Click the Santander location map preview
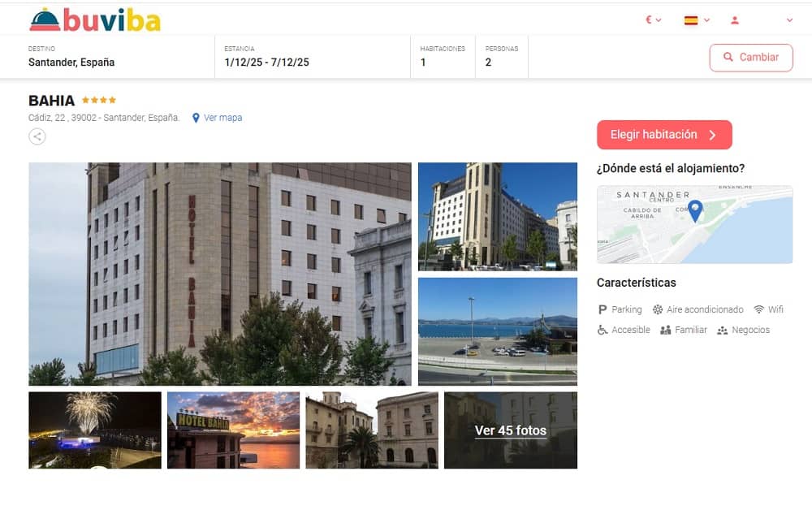The width and height of the screenshot is (812, 510). click(x=694, y=224)
